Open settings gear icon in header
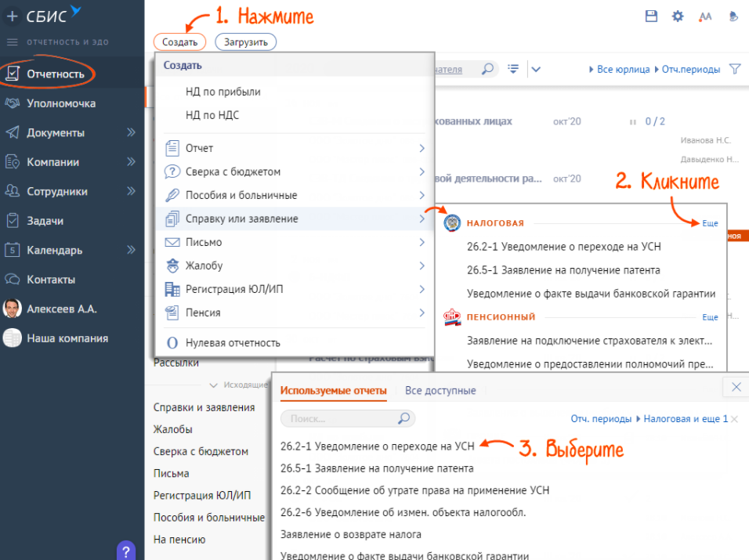 click(678, 16)
